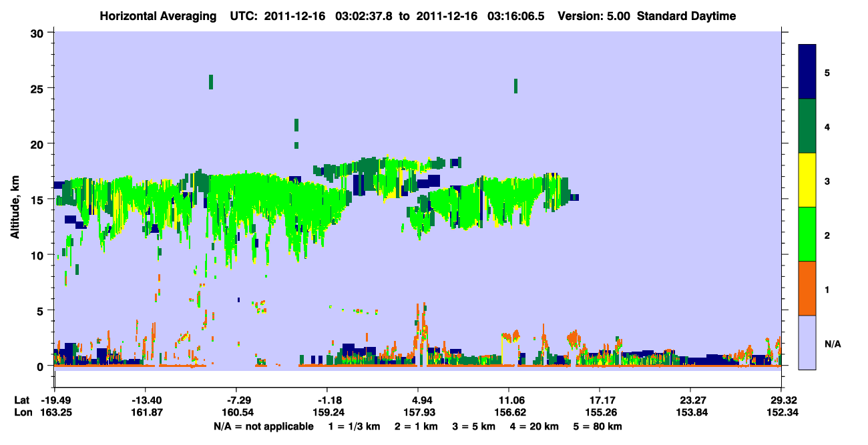Click the yellow color bar segment labeled 3
Viewport: 868px width, 445px height.
pyautogui.click(x=807, y=180)
